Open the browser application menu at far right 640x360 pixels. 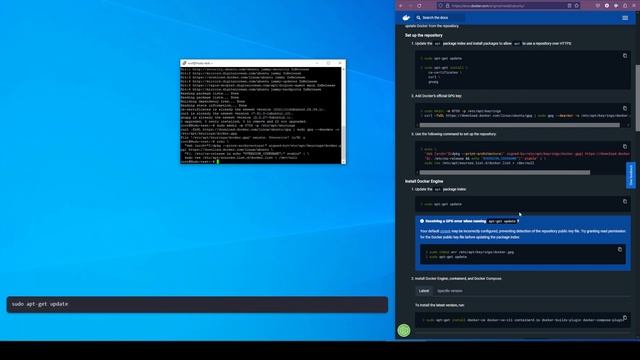click(x=634, y=6)
